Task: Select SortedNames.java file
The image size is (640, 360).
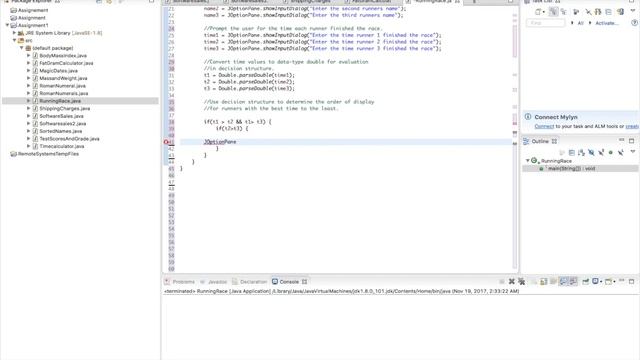Action: click(x=60, y=131)
